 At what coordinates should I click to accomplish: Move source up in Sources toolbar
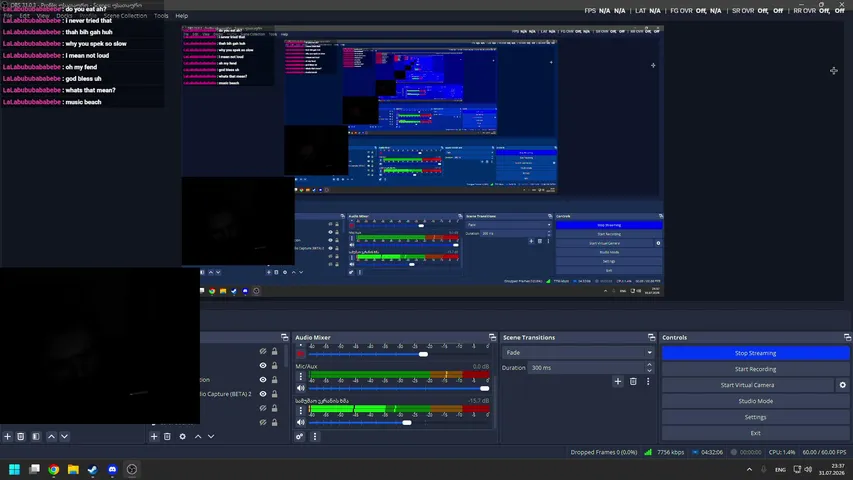[198, 436]
